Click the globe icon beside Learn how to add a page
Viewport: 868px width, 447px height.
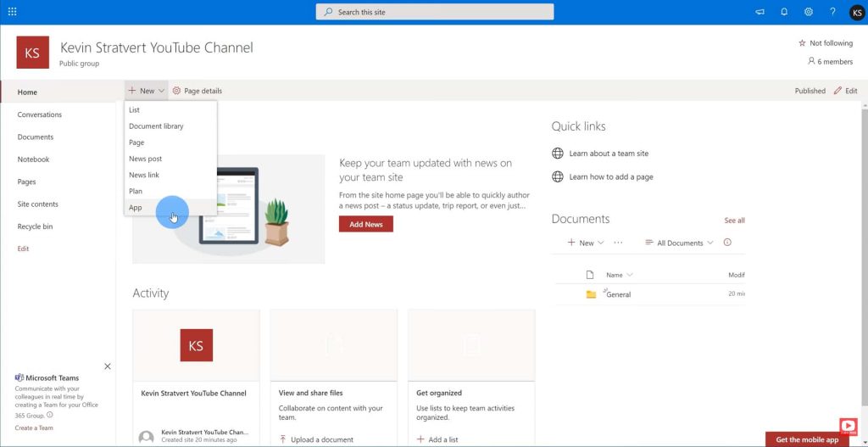pyautogui.click(x=558, y=176)
